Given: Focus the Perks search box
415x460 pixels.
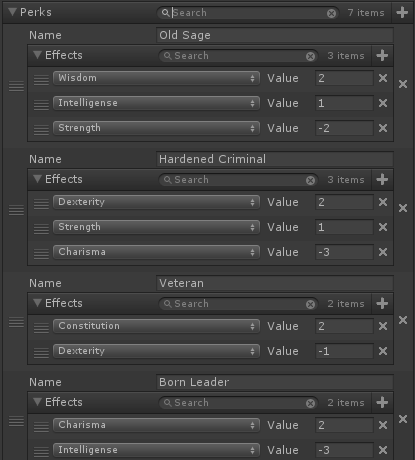Looking at the screenshot, I should [247, 13].
